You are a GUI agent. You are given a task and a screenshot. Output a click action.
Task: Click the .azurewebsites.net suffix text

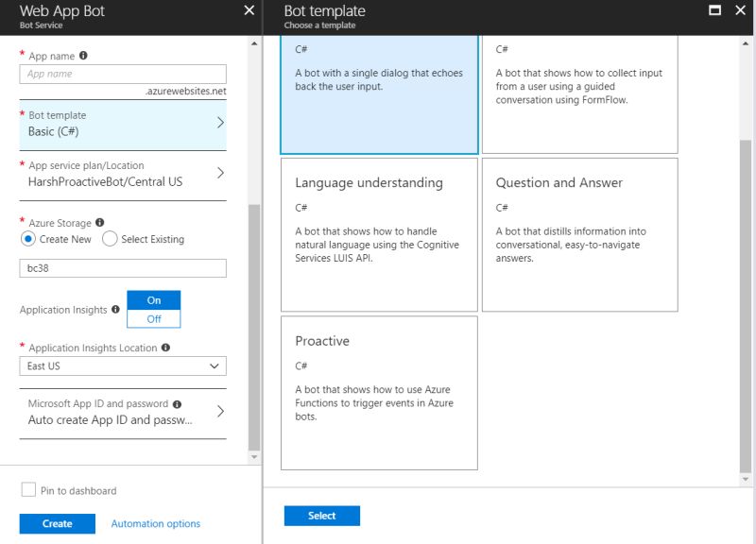tap(186, 91)
